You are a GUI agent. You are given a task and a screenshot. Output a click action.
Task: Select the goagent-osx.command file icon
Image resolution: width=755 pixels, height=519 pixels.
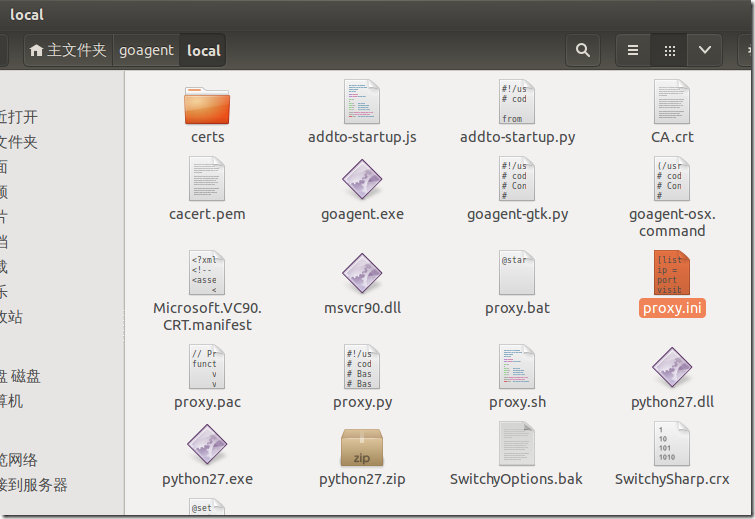[672, 179]
